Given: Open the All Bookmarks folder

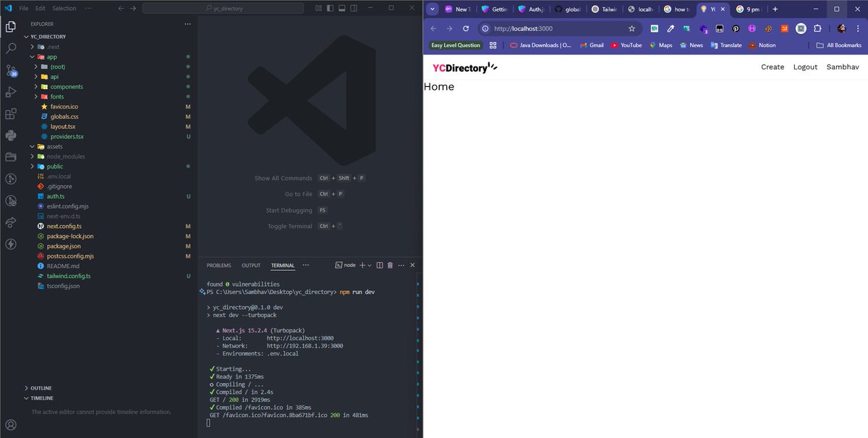Looking at the screenshot, I should pyautogui.click(x=839, y=45).
